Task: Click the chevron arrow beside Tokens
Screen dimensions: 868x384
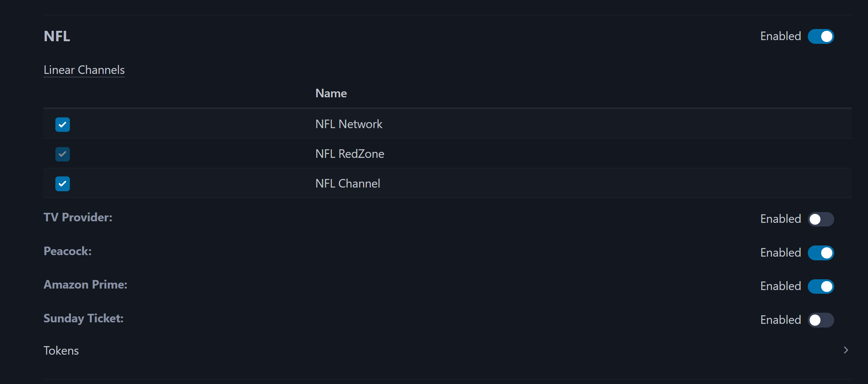Action: (846, 350)
